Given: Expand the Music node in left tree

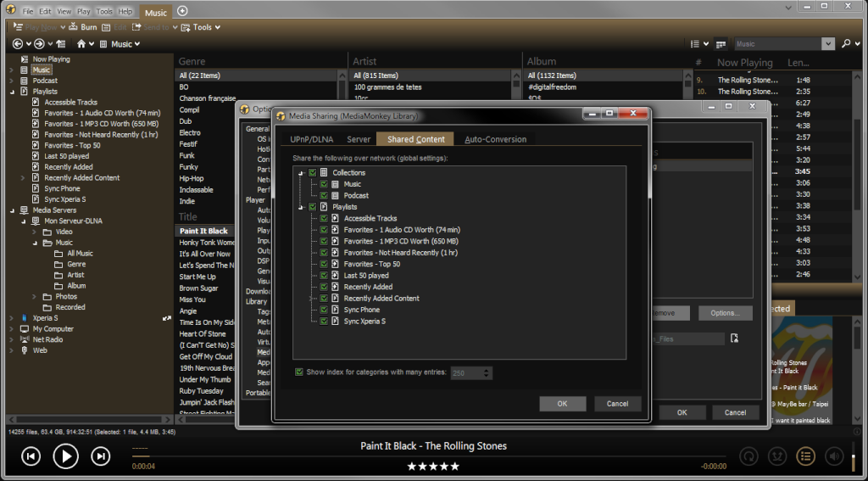Looking at the screenshot, I should click(11, 70).
